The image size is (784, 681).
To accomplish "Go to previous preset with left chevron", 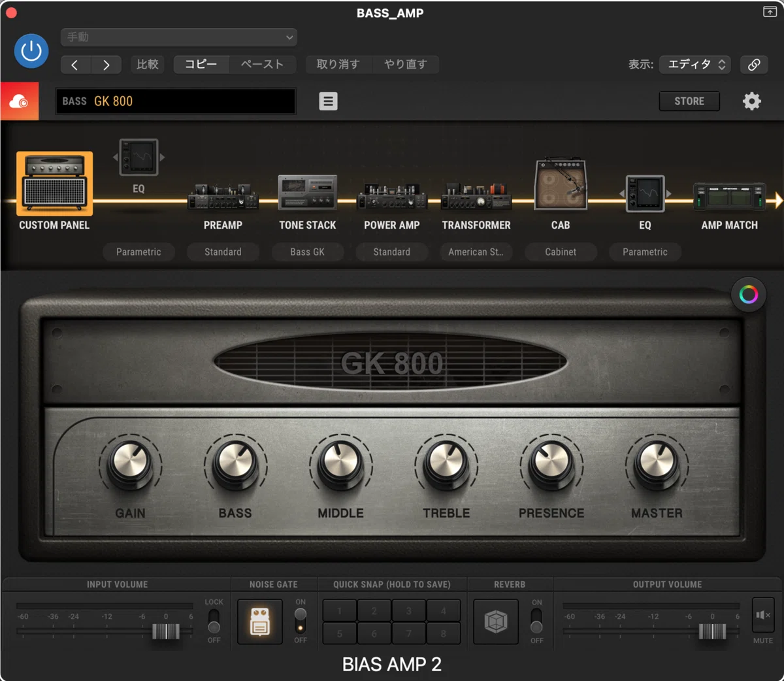I will [x=75, y=65].
